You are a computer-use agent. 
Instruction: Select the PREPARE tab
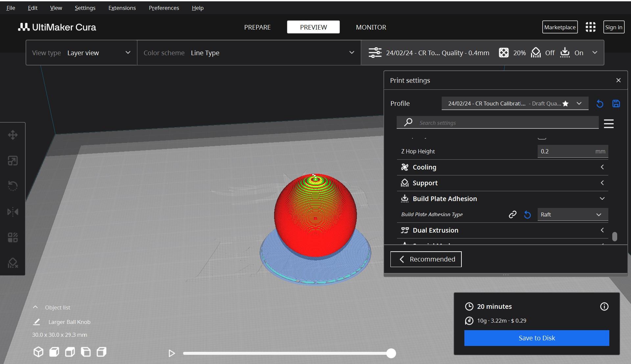(x=257, y=27)
